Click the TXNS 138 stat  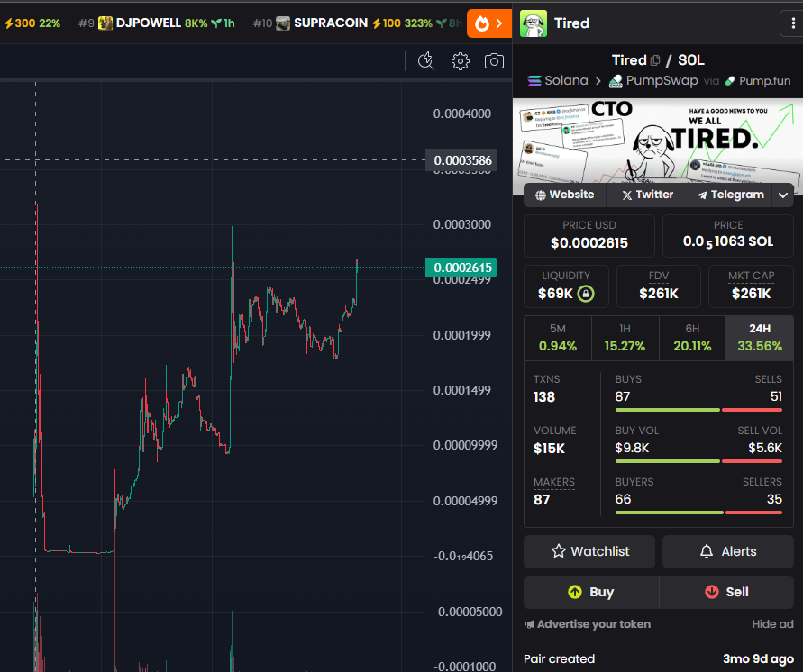coord(547,389)
